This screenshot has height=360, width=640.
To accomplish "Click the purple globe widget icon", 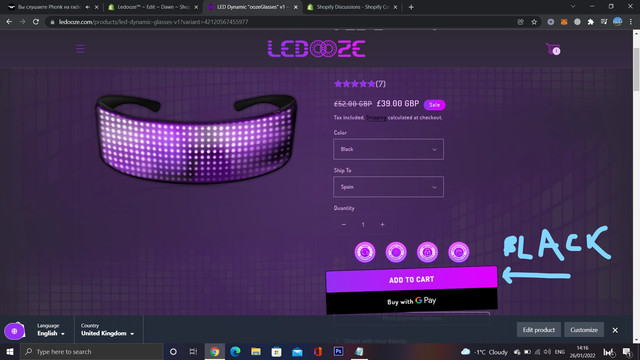I will (x=14, y=331).
